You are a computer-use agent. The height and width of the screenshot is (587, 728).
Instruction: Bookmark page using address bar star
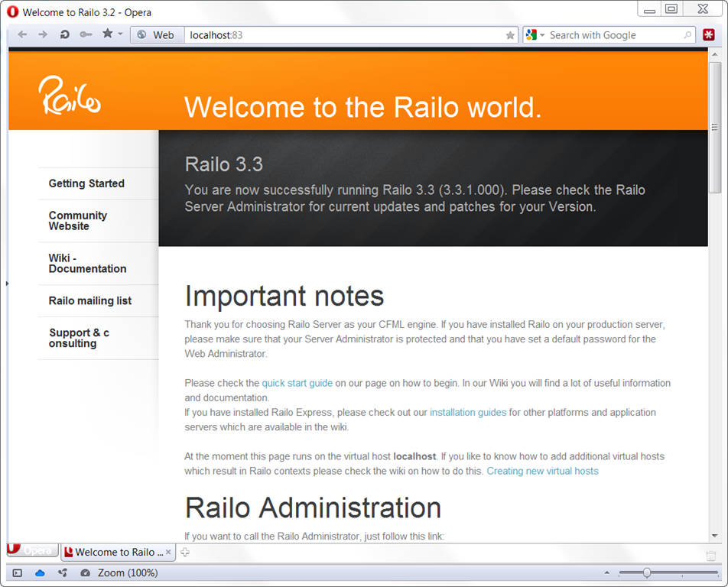510,35
